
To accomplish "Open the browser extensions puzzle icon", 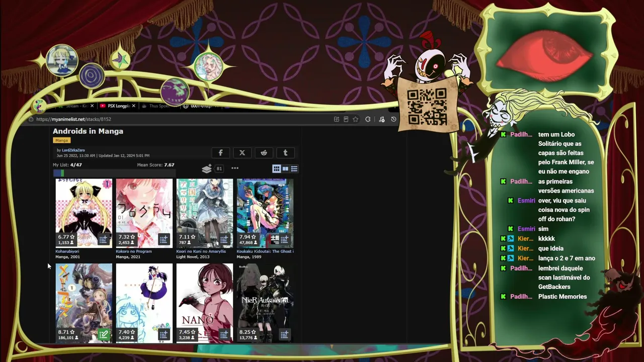I will click(368, 119).
